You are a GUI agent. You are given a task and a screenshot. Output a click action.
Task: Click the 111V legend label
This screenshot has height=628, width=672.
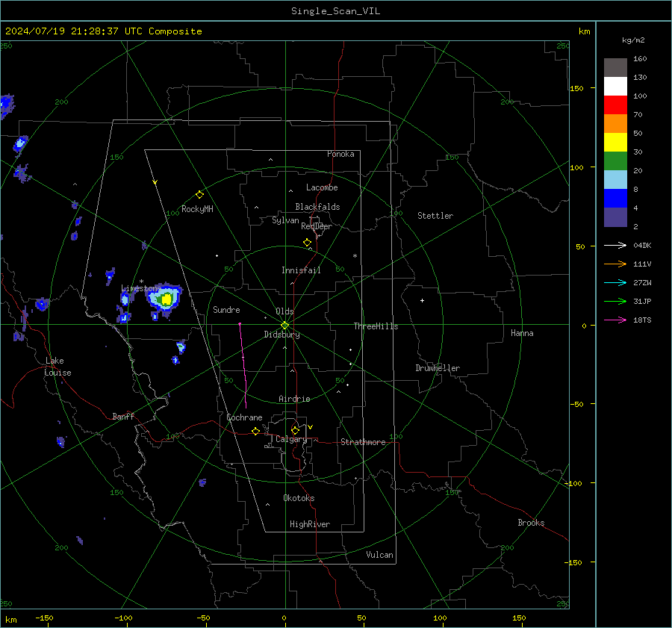642,264
